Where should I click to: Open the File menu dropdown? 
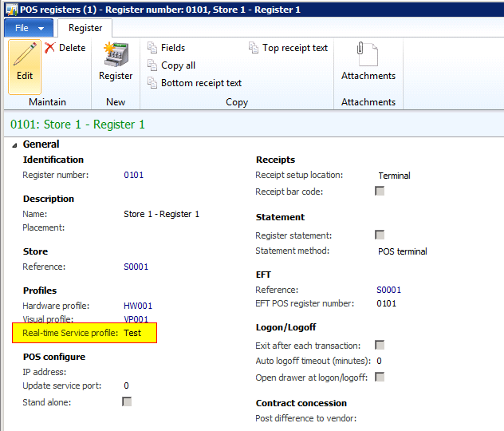point(29,28)
